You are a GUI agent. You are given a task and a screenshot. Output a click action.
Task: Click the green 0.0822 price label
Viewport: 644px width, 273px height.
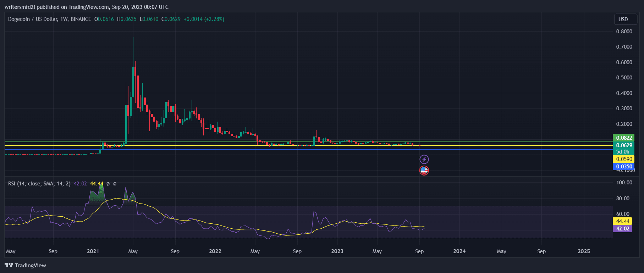click(x=623, y=138)
